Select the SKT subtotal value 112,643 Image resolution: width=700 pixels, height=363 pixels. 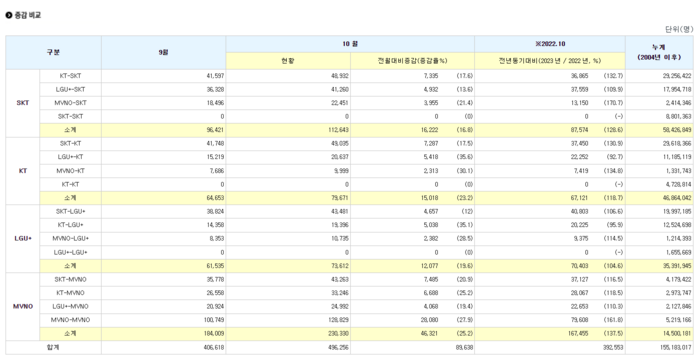(x=338, y=130)
